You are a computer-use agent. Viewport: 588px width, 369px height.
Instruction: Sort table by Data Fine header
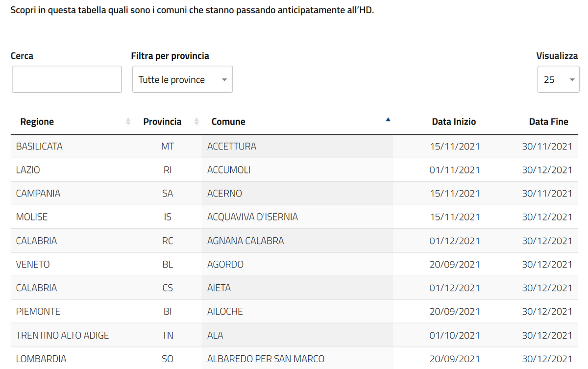548,122
